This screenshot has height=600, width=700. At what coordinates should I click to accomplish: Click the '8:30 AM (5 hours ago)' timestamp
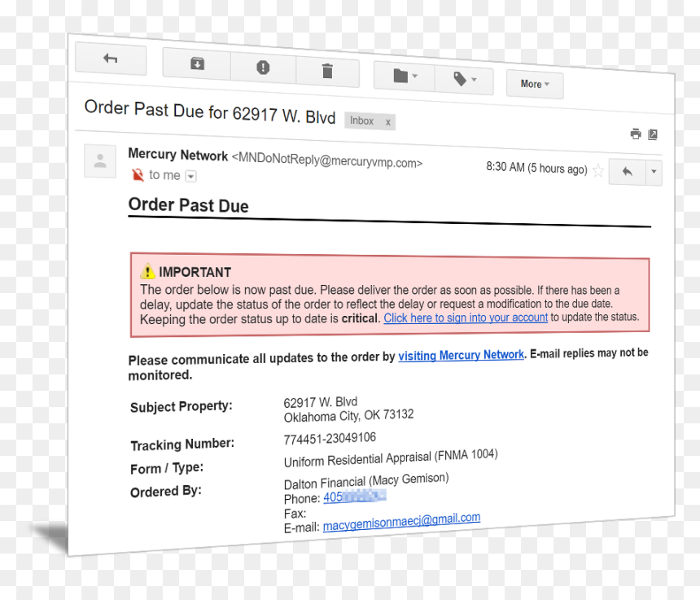click(x=536, y=169)
